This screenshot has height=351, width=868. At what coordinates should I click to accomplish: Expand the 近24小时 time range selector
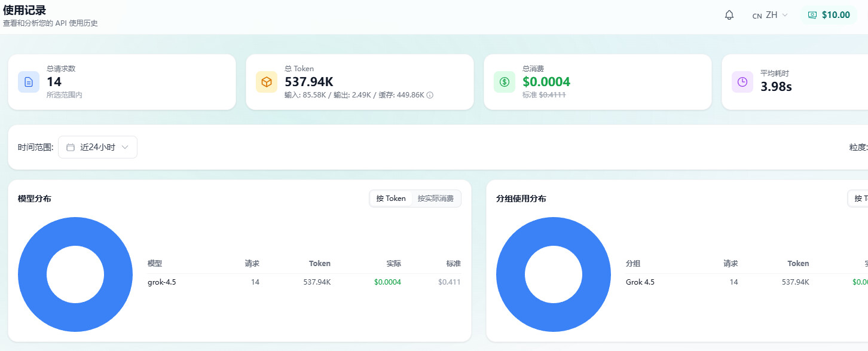(97, 147)
